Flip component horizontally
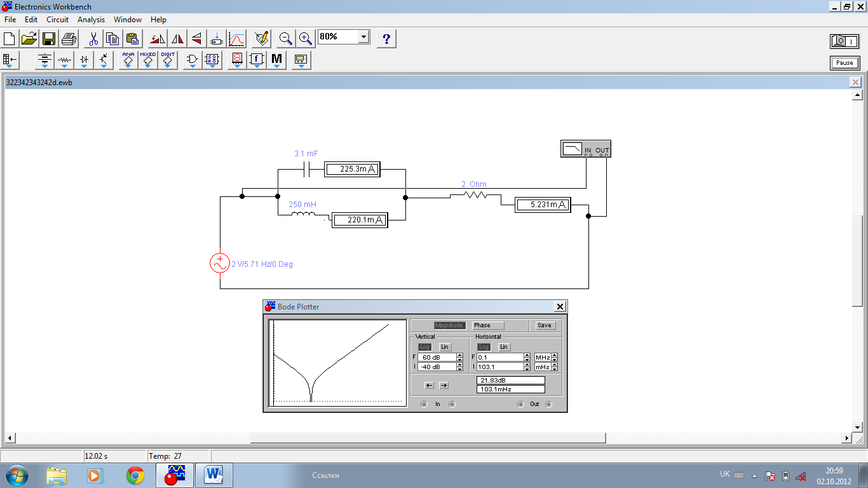868x488 pixels. tap(177, 39)
